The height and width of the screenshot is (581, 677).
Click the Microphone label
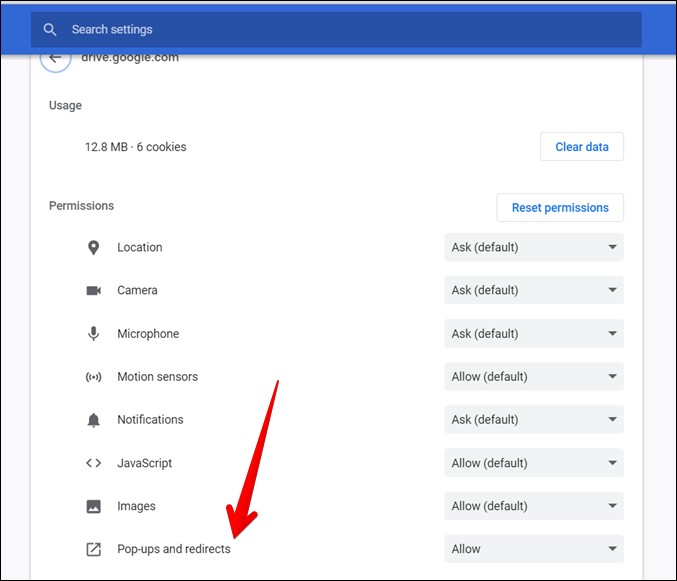point(148,334)
